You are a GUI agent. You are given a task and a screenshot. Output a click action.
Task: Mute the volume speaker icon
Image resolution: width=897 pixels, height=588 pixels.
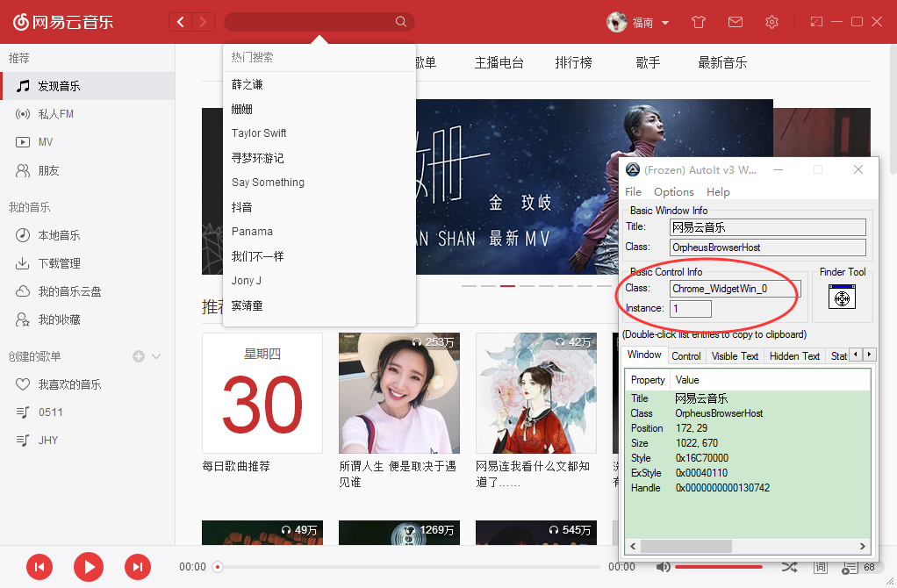point(664,567)
